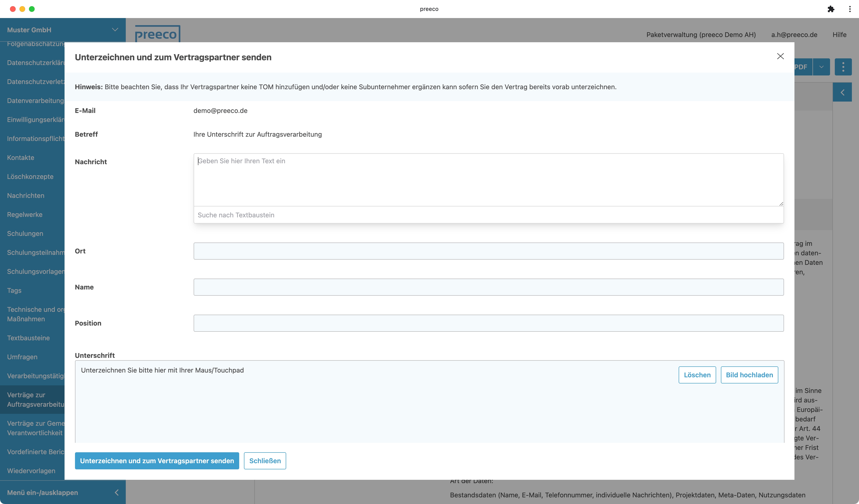Go to Löschkonzepte in sidebar
The image size is (859, 504).
(30, 177)
